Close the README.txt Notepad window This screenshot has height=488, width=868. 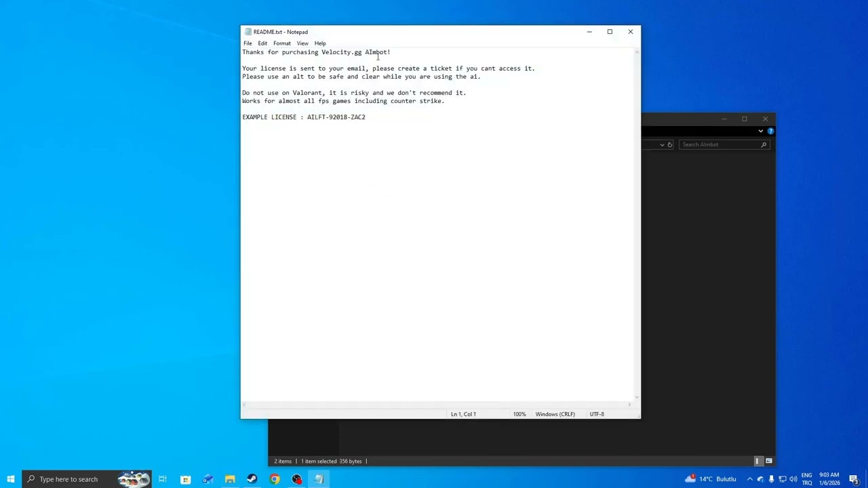[x=631, y=32]
